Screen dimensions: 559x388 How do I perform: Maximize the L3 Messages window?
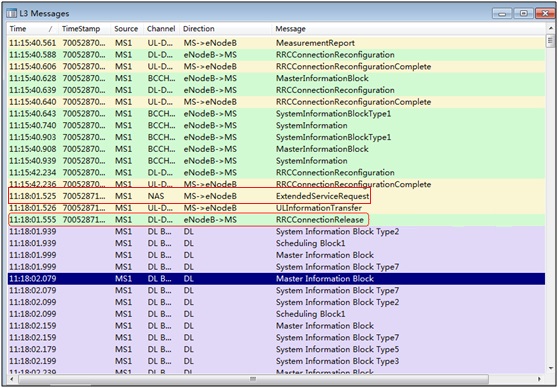[x=523, y=14]
